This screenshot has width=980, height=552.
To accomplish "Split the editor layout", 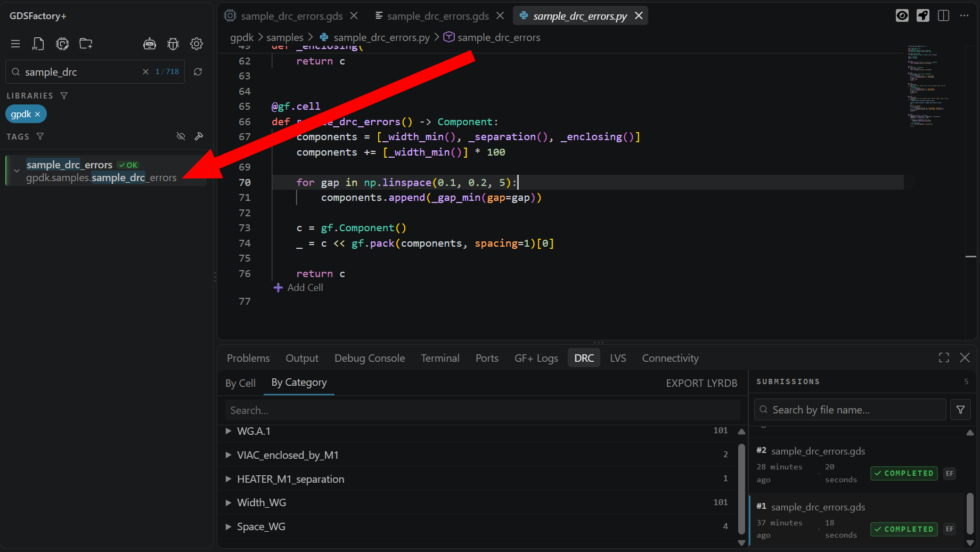I will [943, 16].
